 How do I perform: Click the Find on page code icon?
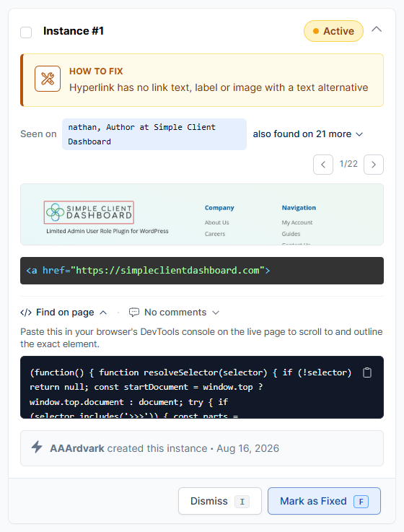[26, 312]
